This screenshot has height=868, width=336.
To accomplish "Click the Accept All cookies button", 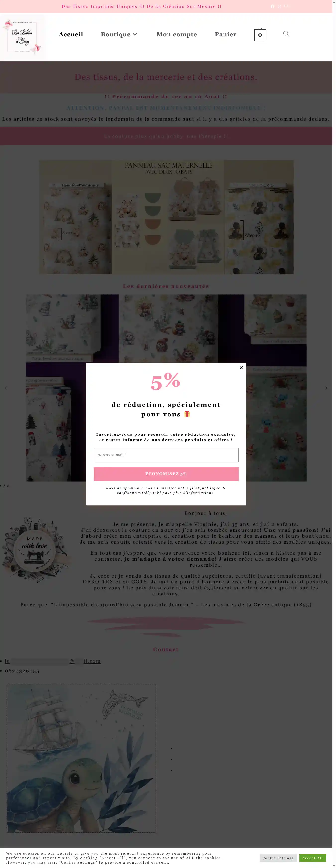I will pyautogui.click(x=312, y=858).
